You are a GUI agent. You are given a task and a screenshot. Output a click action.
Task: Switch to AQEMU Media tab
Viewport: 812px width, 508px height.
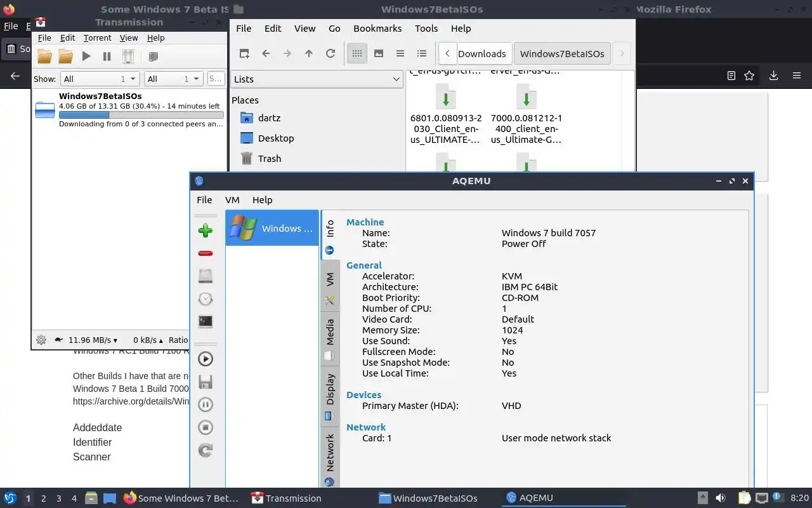coord(330,340)
